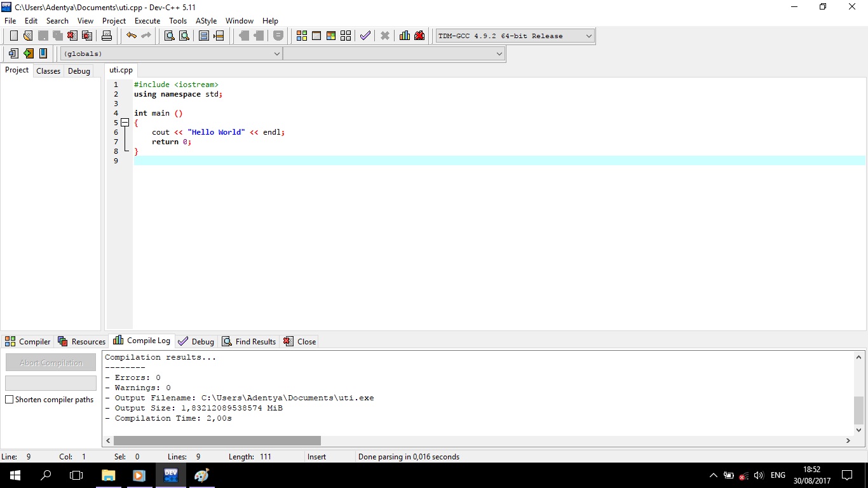This screenshot has width=868, height=488.
Task: Click the Redo toolbar arrow
Action: [146, 36]
